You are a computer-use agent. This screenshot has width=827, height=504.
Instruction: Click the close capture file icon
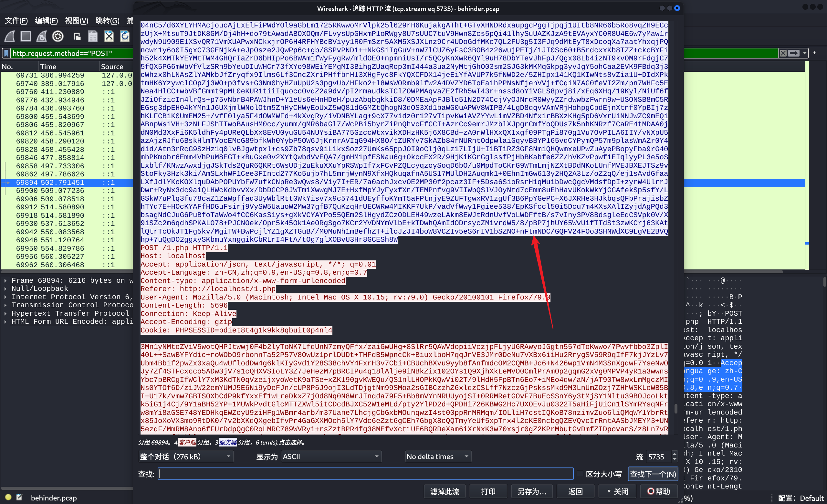109,36
